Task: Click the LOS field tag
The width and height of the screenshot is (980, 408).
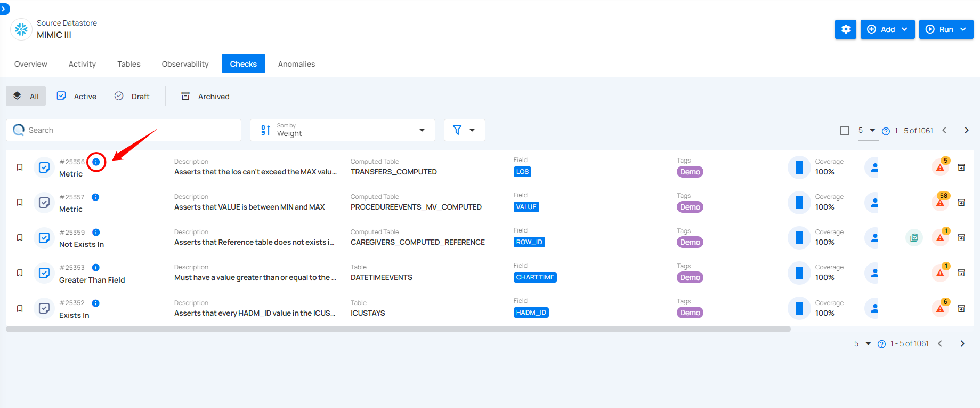Action: (x=522, y=172)
